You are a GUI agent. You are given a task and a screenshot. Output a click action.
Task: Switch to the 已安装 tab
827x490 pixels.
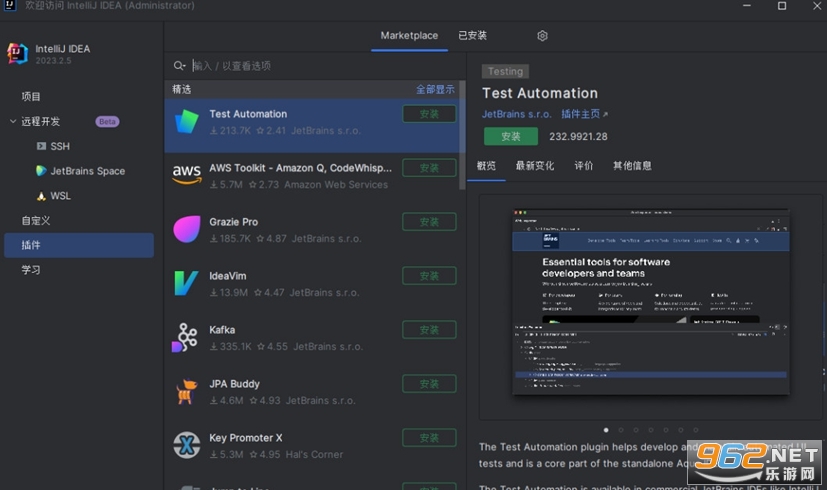(x=472, y=36)
